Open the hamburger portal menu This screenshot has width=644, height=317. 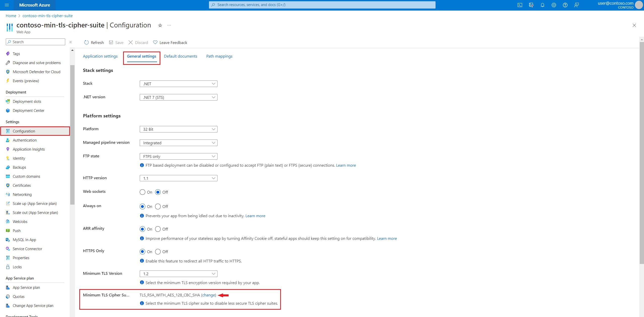7,5
